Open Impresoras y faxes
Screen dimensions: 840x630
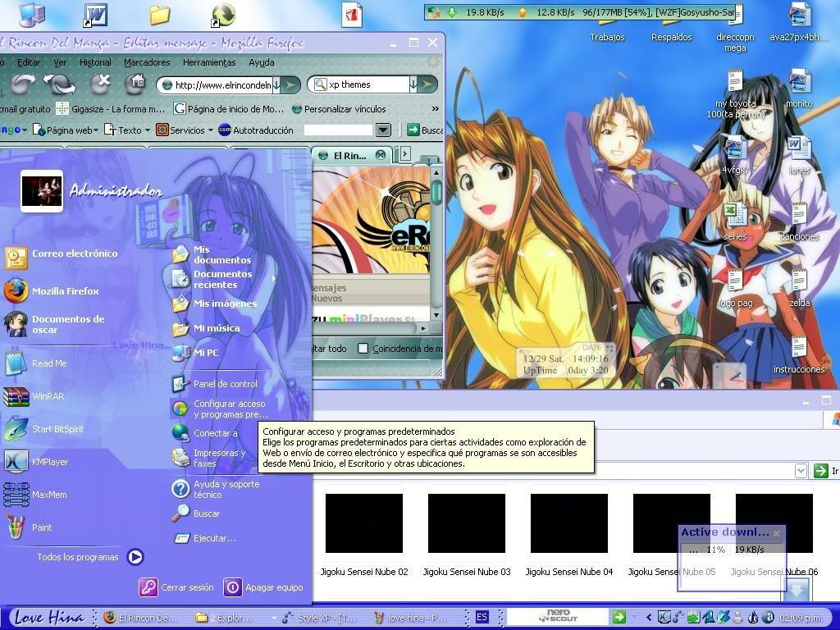click(209, 458)
